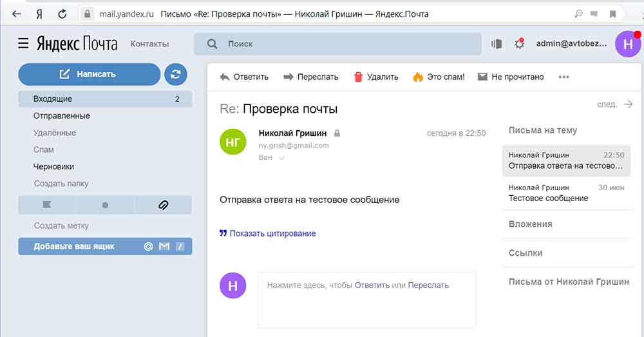The width and height of the screenshot is (644, 337).
Task: Click the Ответить link in quick reply box
Action: [x=372, y=285]
